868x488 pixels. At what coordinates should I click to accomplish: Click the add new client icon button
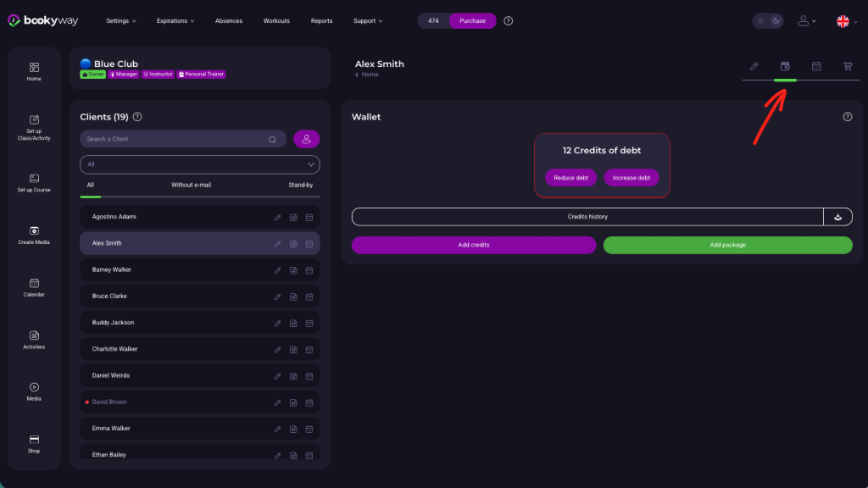[x=306, y=139]
